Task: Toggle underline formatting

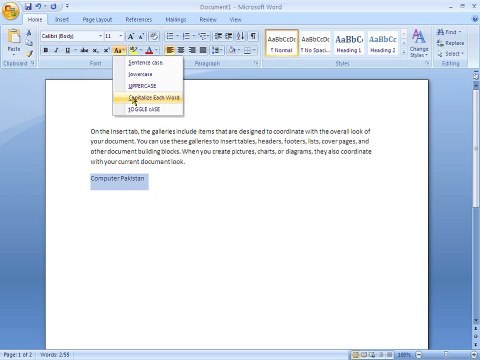Action: pos(68,50)
